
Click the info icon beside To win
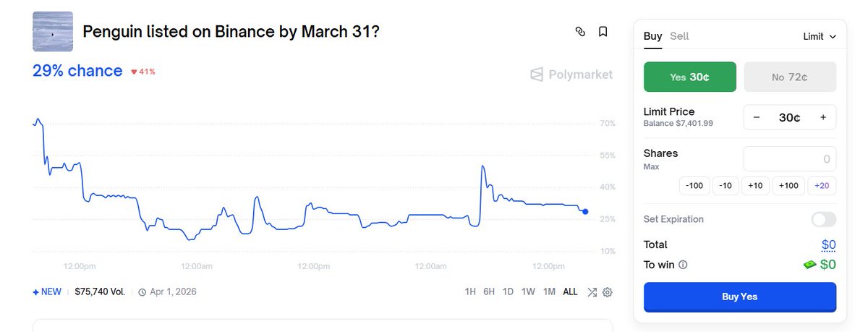pos(683,265)
